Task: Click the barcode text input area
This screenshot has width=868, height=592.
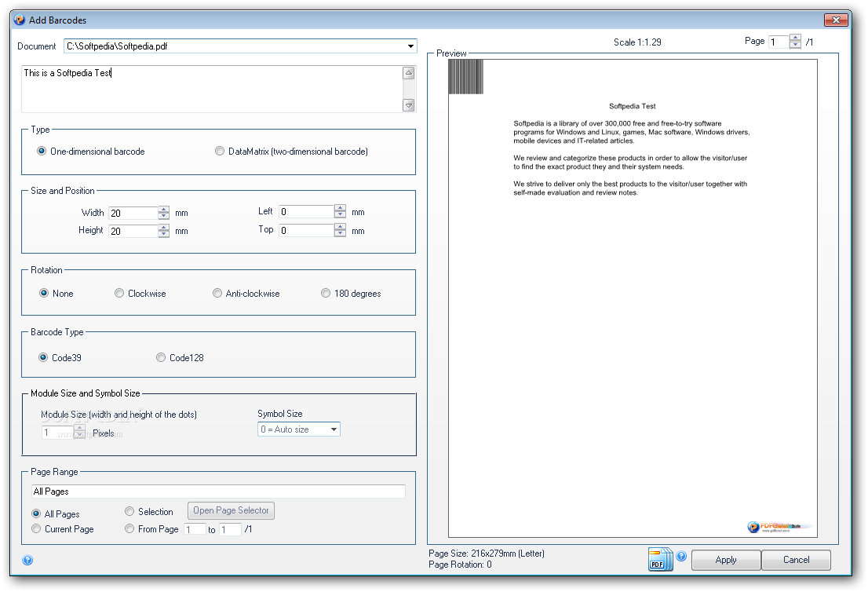Action: [x=212, y=90]
